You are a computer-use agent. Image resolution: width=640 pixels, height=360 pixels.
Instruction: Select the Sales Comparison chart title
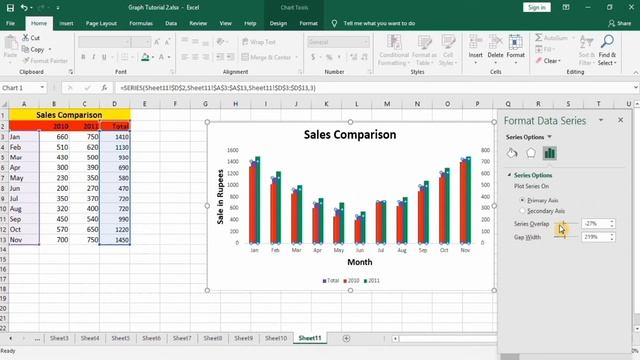point(350,134)
